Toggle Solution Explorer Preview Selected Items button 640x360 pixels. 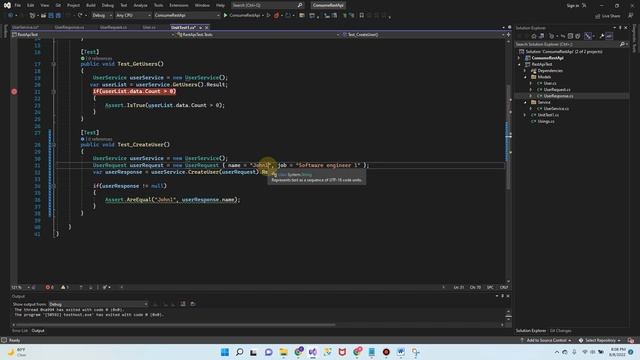point(609,36)
